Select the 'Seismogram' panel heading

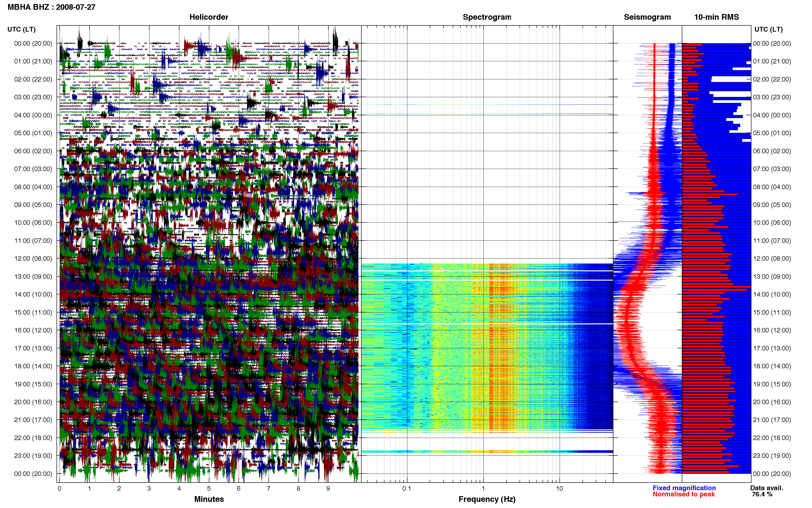(x=647, y=17)
